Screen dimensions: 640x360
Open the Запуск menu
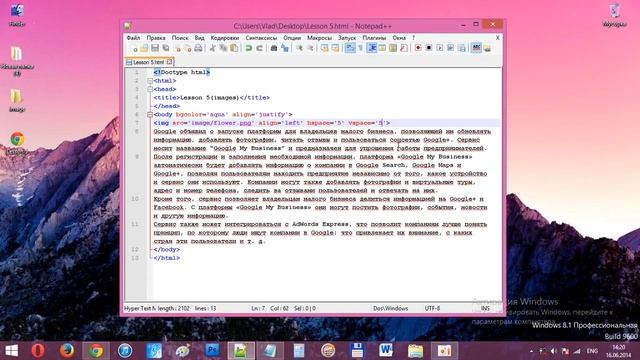coord(347,38)
